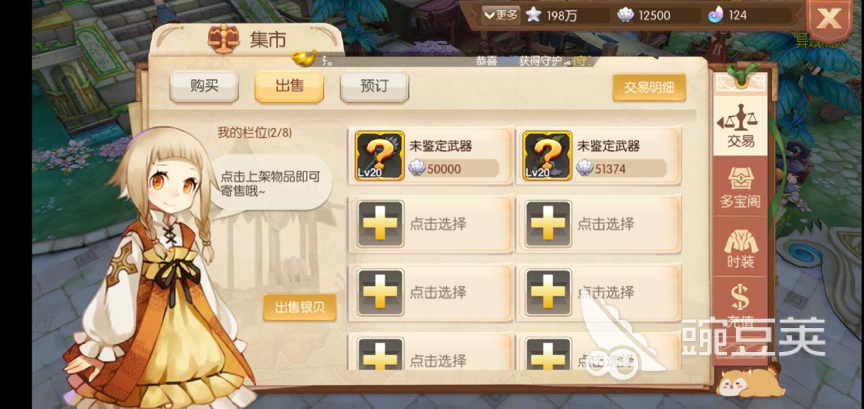Open the 时装 clothing icon in sidebar
This screenshot has height=409, width=864.
click(x=740, y=247)
